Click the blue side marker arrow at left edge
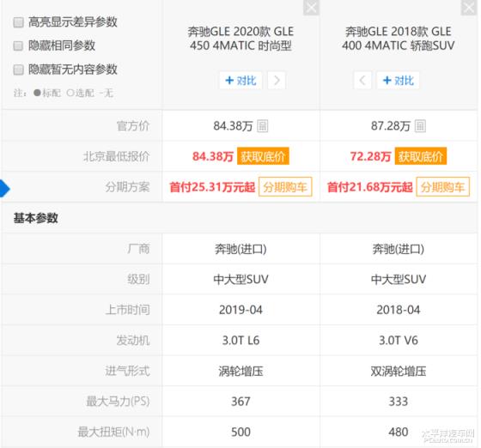The image size is (481, 448). (5, 189)
